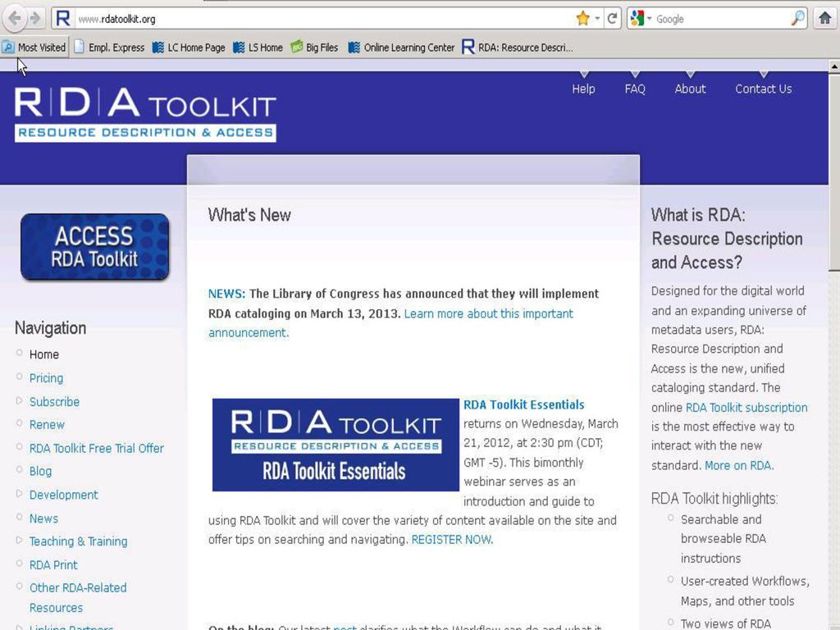The height and width of the screenshot is (630, 840).
Task: Open the RDA Toolkit subscription link
Action: tap(746, 408)
